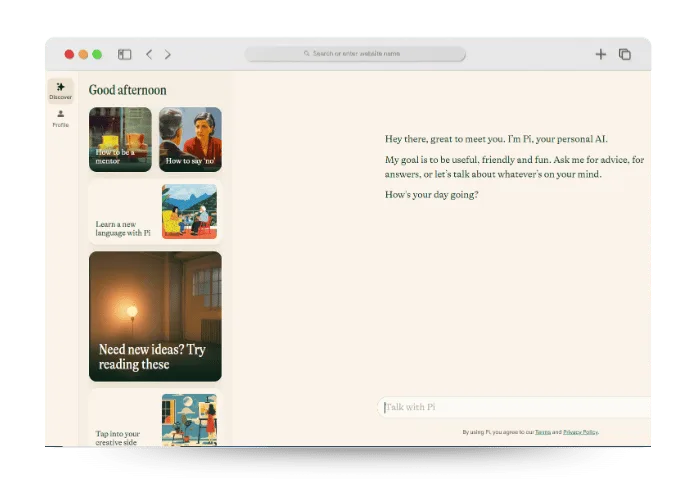Open a new tab with plus icon

click(600, 54)
